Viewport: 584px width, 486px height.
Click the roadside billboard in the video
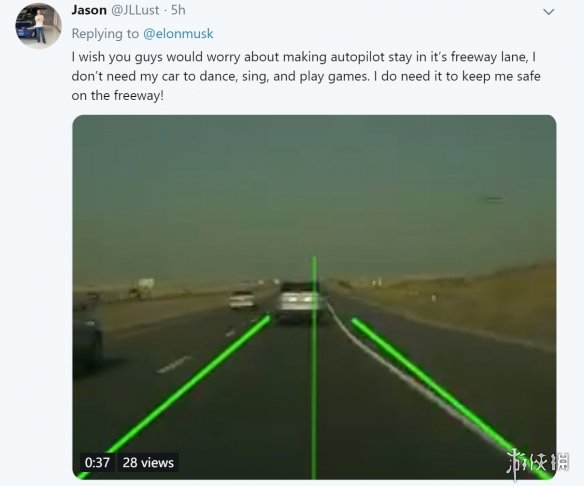click(146, 283)
